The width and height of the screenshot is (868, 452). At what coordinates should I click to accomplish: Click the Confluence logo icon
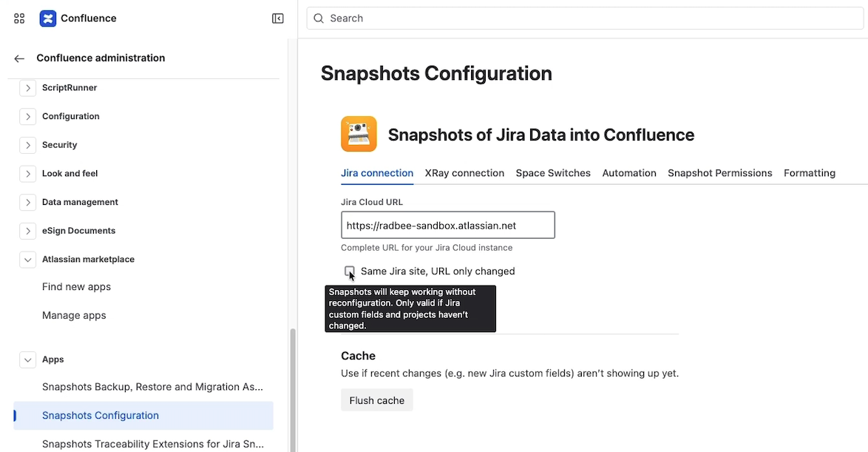(x=48, y=18)
